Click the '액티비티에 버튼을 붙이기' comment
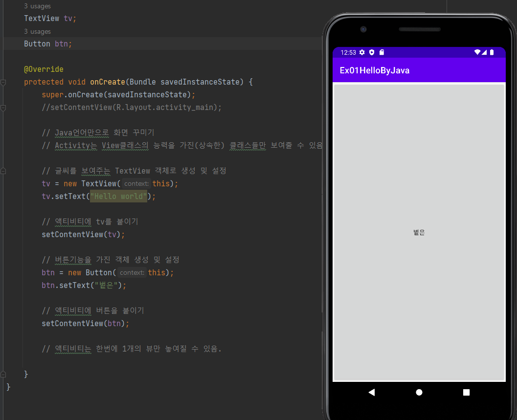517x420 pixels. [x=93, y=310]
